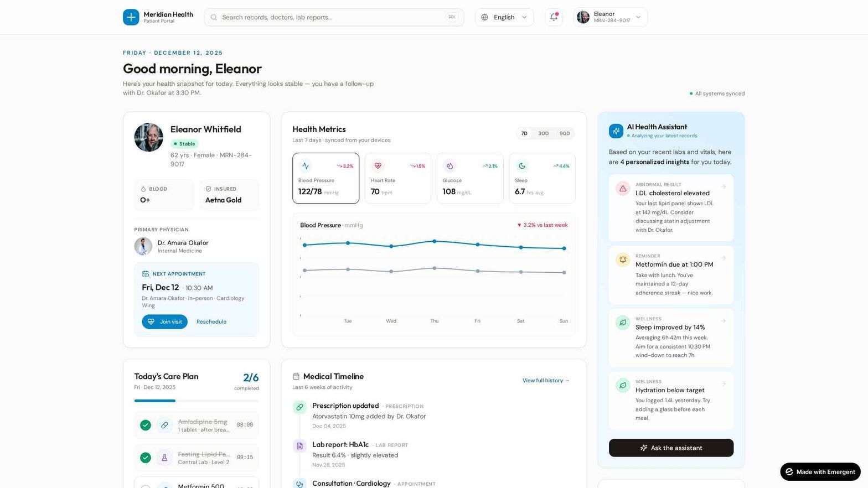Open the English language dropdown

coord(504,17)
